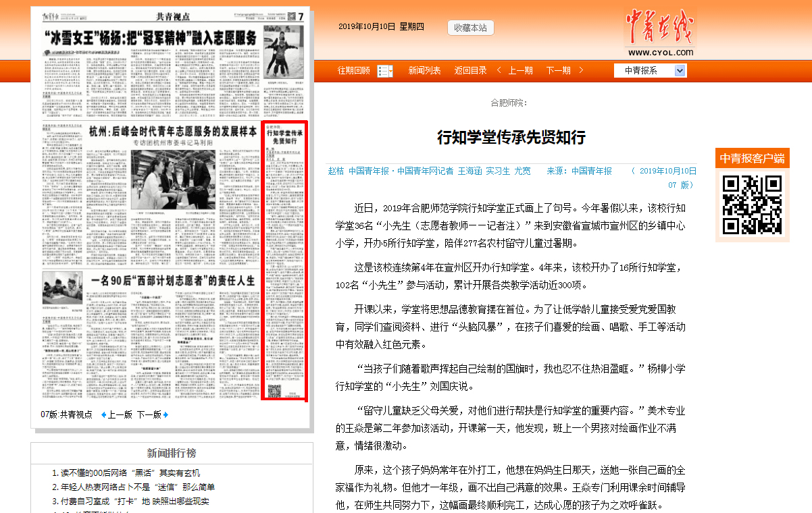Go to 上一期 previous issue
812x513 pixels.
point(520,70)
